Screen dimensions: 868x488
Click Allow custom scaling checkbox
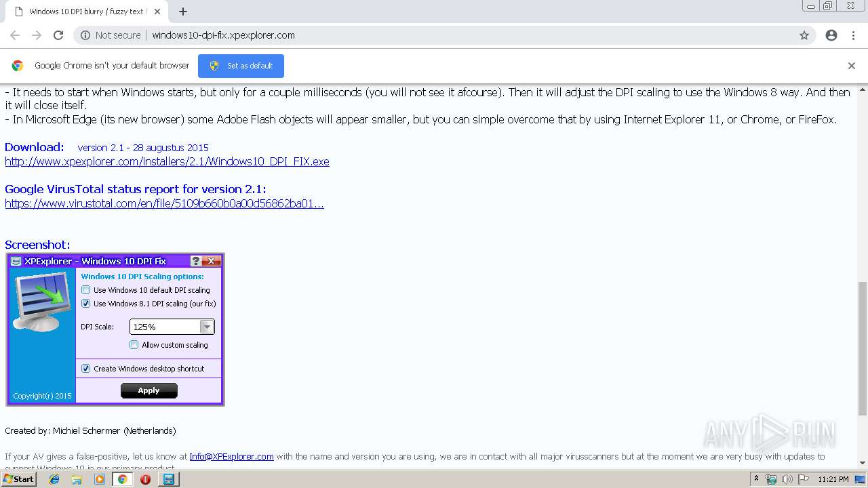134,345
